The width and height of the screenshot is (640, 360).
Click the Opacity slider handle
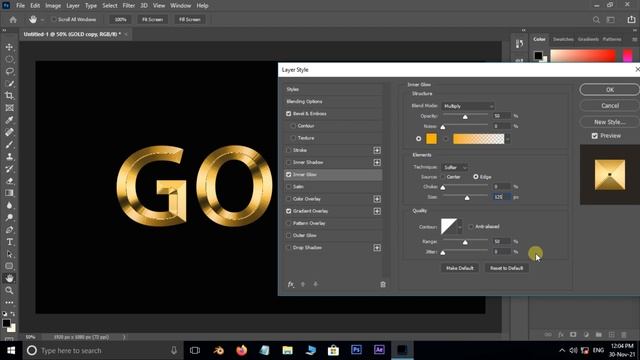point(465,117)
